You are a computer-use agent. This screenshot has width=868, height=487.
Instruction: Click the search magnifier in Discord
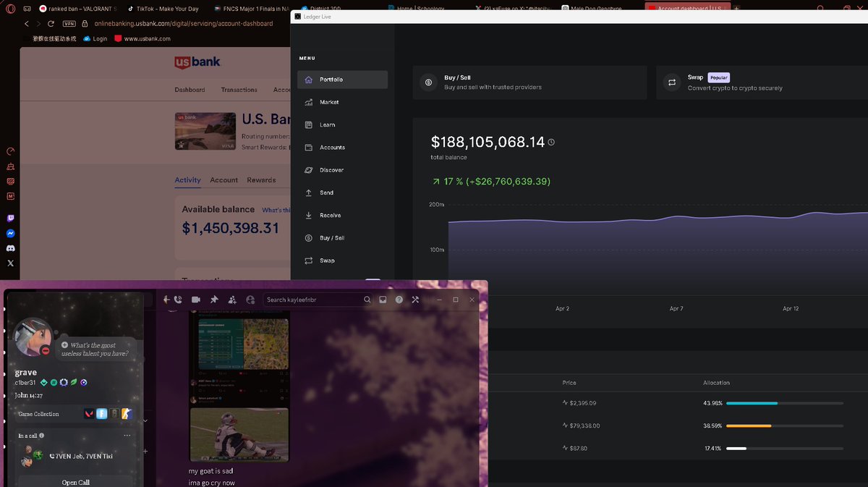pos(367,300)
